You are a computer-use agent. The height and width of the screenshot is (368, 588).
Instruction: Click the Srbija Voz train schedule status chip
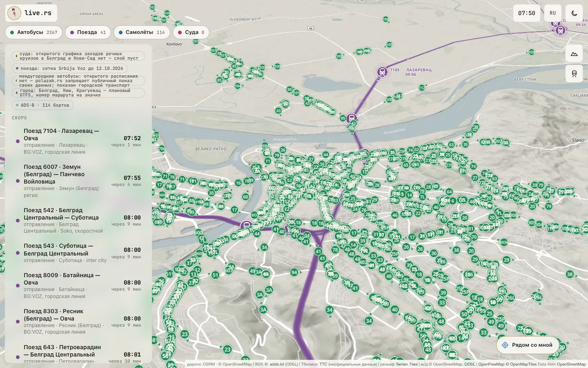coord(69,68)
